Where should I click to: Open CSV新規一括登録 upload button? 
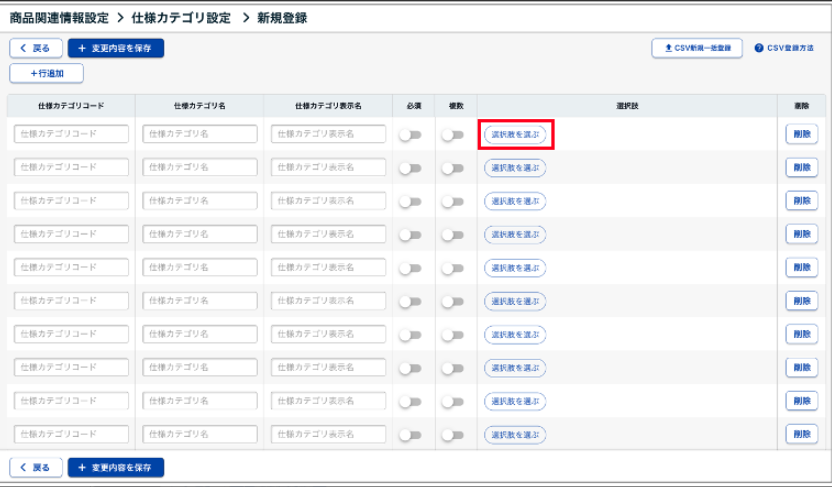pyautogui.click(x=696, y=48)
